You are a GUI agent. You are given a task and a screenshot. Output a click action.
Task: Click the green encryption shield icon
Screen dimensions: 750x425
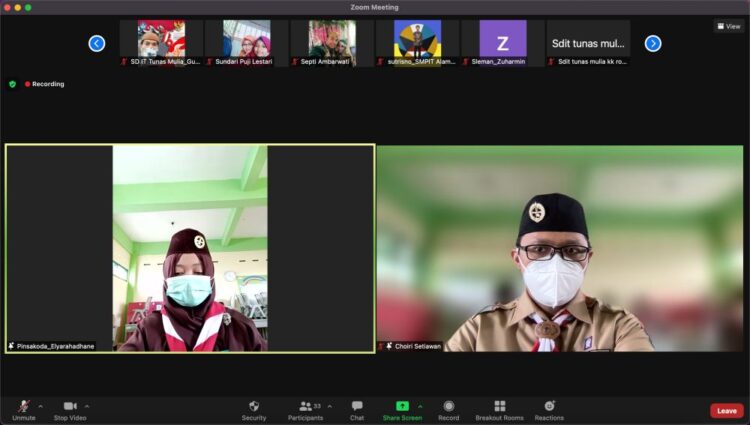(x=13, y=84)
